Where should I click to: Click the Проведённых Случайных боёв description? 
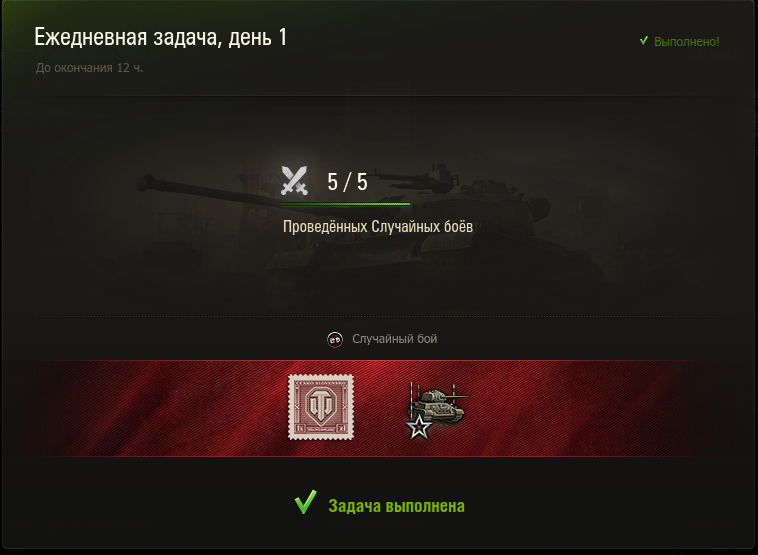(378, 226)
